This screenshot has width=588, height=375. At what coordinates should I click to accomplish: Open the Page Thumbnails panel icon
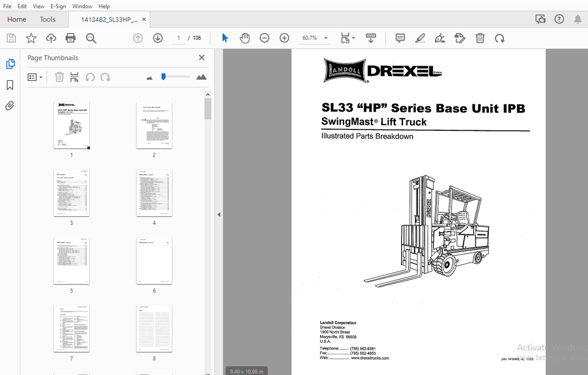click(x=10, y=63)
